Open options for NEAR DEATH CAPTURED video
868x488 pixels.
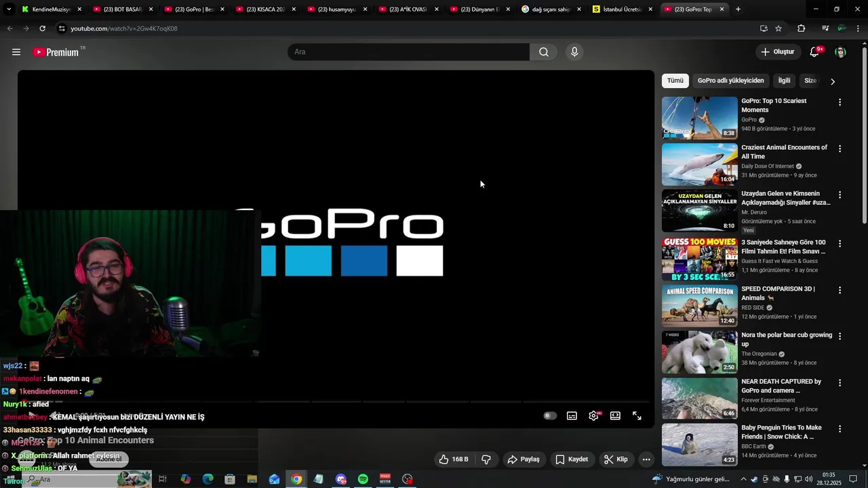coord(840,383)
